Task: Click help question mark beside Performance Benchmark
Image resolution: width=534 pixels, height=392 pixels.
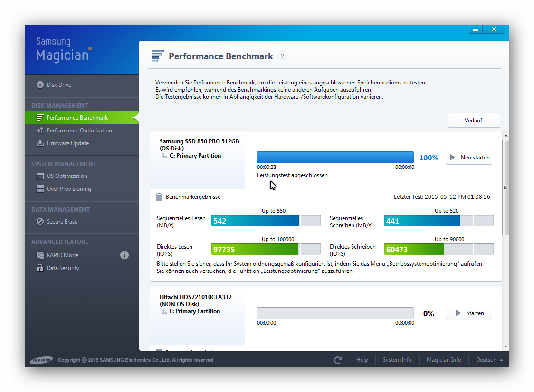Action: pyautogui.click(x=282, y=56)
